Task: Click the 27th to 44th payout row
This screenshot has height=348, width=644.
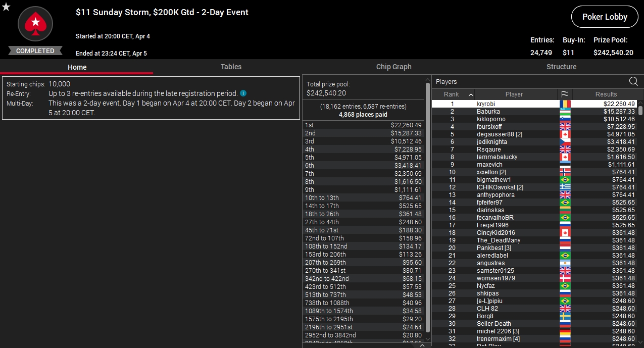Action: (364, 222)
